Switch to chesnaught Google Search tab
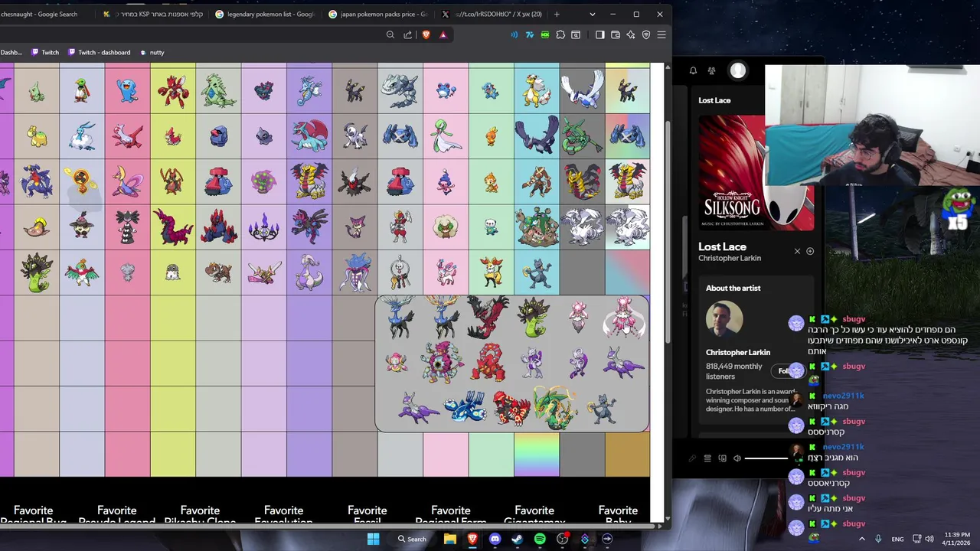Viewport: 980px width, 551px height. pos(46,14)
